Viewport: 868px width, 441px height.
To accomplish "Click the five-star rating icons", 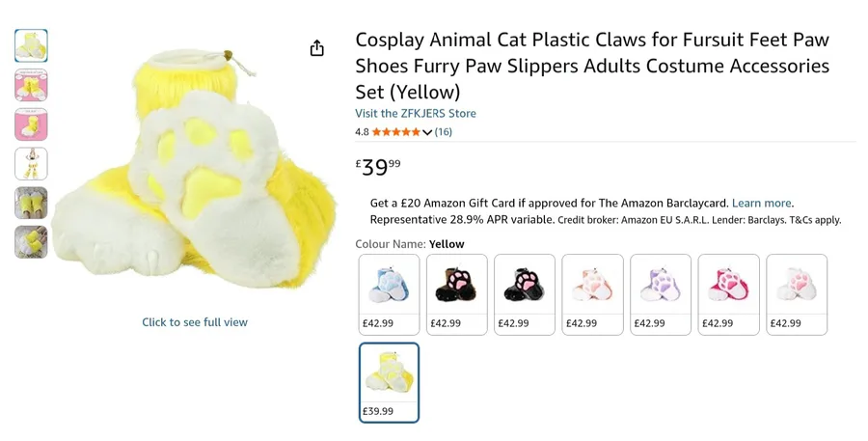I will point(395,132).
